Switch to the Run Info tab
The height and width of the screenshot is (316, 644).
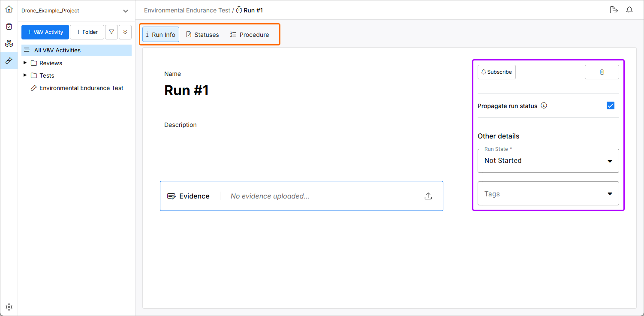(x=161, y=35)
